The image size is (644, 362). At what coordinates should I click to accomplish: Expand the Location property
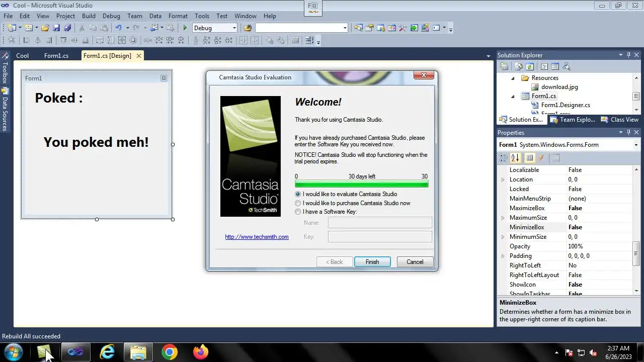pos(503,179)
